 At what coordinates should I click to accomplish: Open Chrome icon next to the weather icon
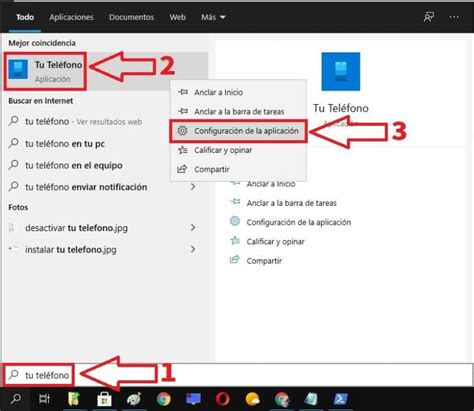coord(282,399)
